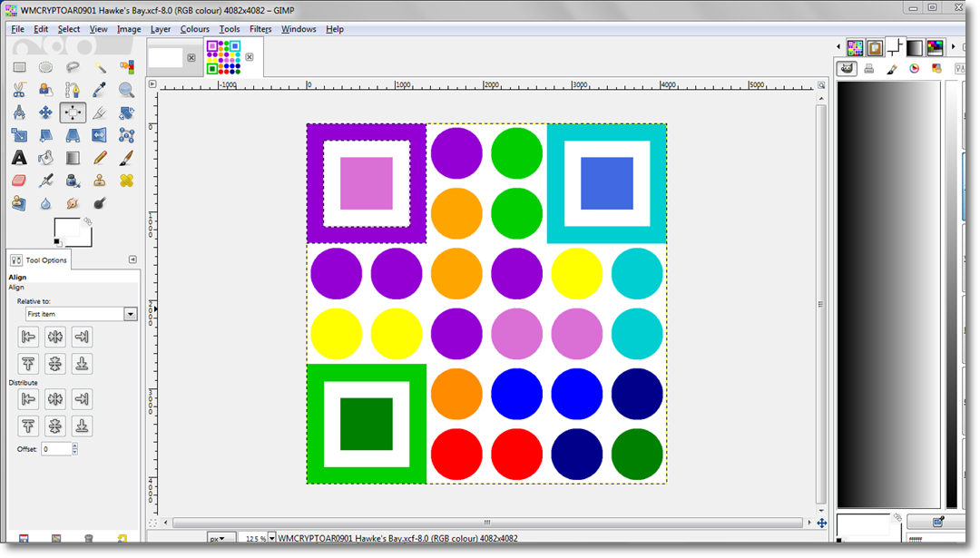Select the Zoom magnifier tool
980x558 pixels.
[126, 90]
